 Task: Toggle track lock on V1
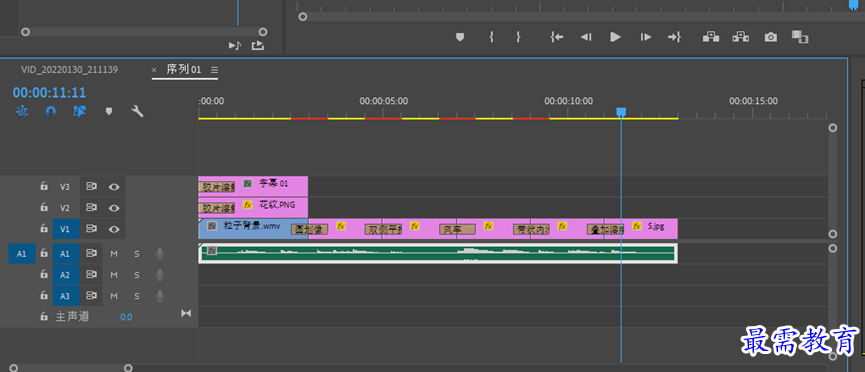click(44, 228)
